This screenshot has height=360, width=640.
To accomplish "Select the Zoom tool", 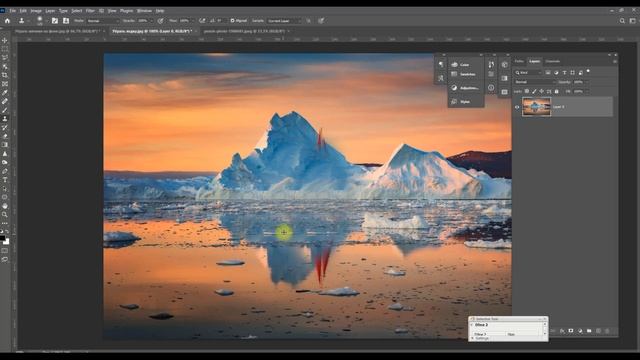I will coord(5,215).
